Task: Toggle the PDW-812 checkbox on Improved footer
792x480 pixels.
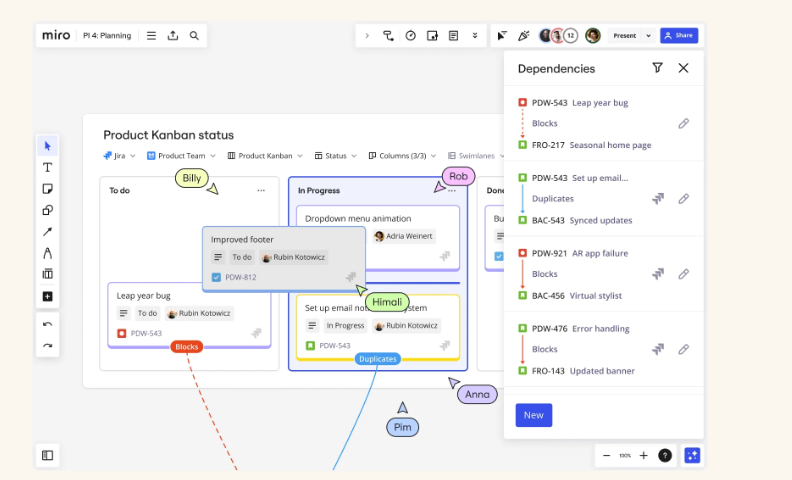Action: click(x=217, y=277)
